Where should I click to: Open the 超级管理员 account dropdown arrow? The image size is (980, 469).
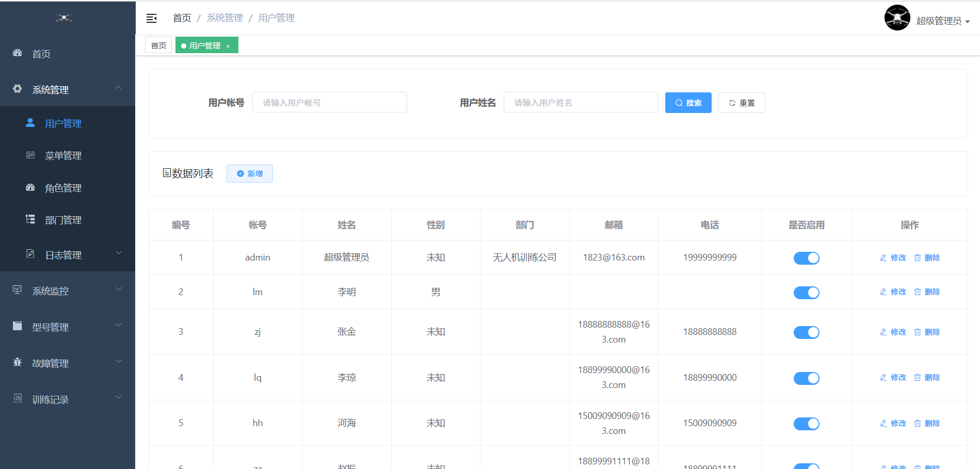click(x=968, y=22)
